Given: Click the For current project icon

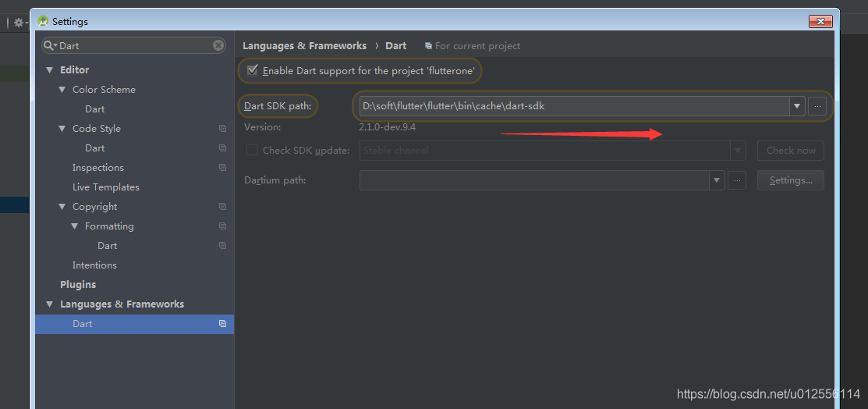Looking at the screenshot, I should click(428, 46).
